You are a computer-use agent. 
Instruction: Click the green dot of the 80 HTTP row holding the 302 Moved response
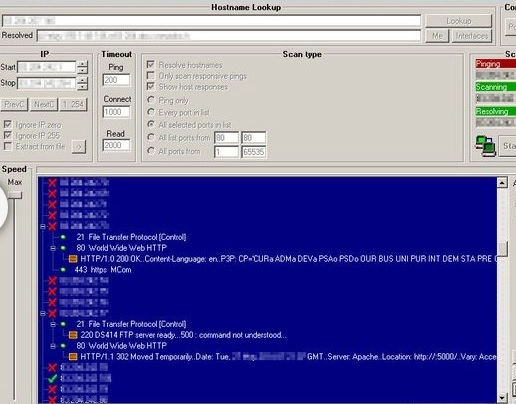click(63, 346)
